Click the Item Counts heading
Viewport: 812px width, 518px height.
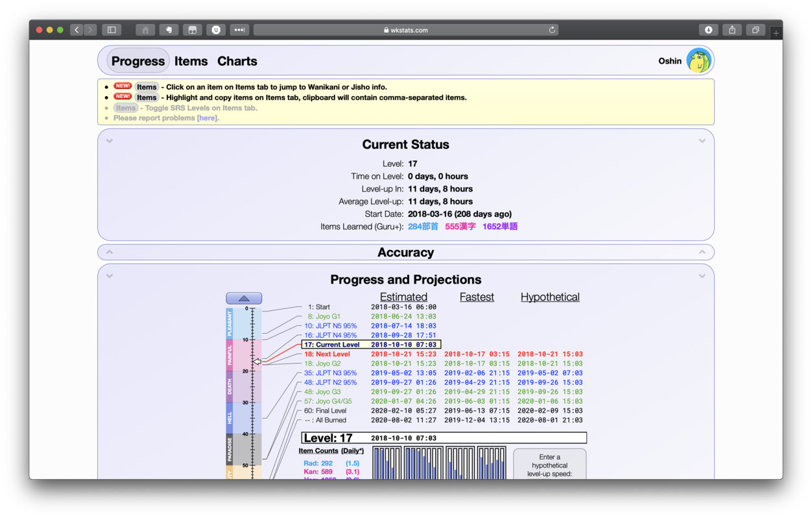pyautogui.click(x=318, y=451)
